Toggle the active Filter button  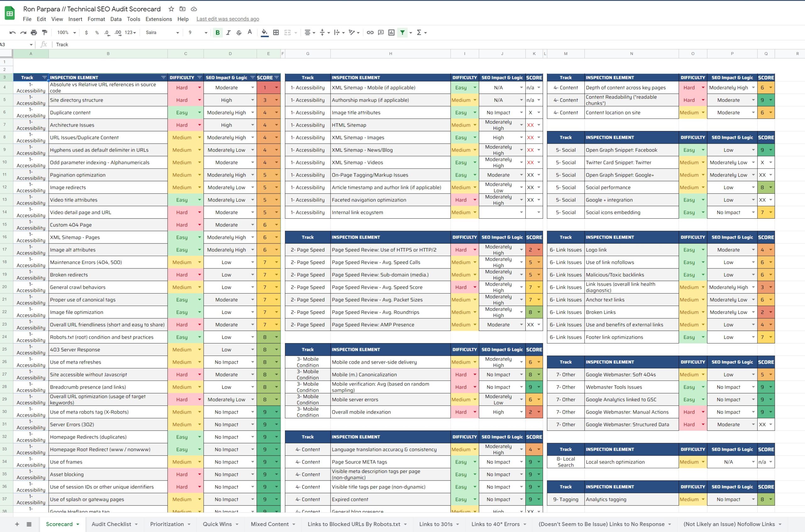402,33
